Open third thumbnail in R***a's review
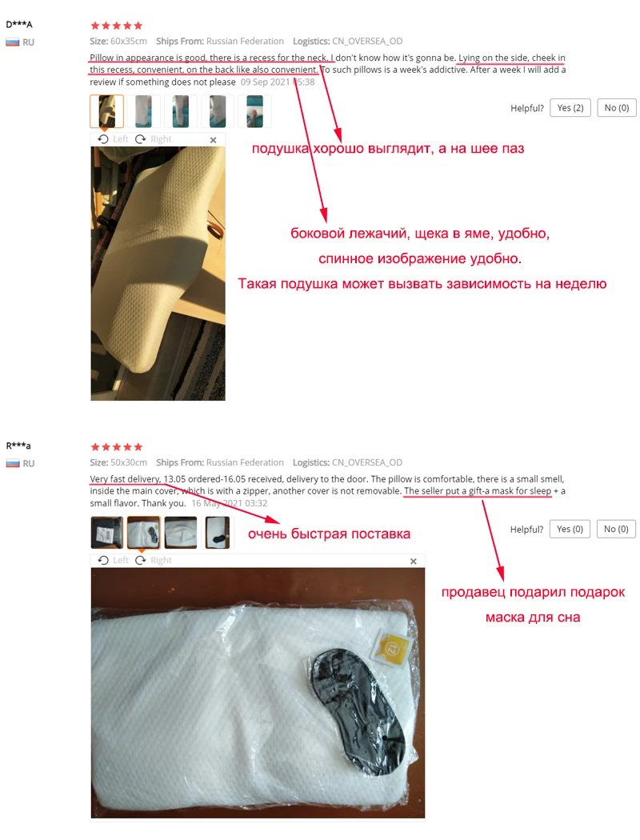 [x=181, y=533]
